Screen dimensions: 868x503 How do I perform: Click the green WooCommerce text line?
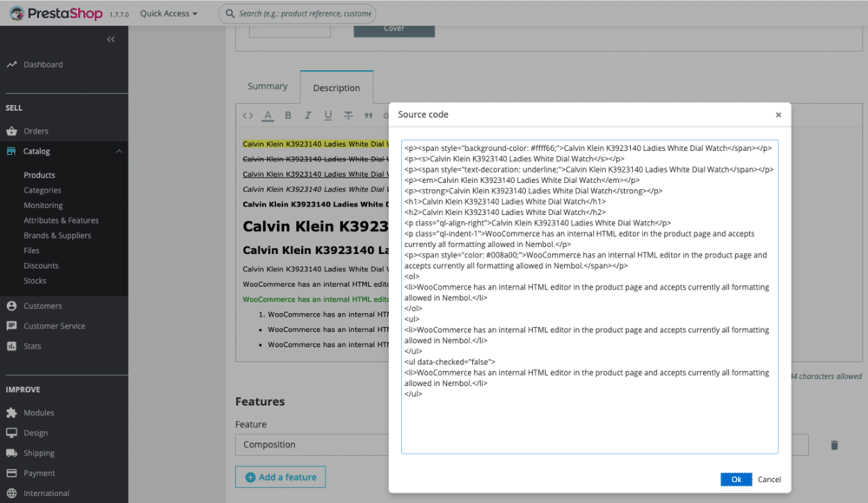(x=316, y=299)
